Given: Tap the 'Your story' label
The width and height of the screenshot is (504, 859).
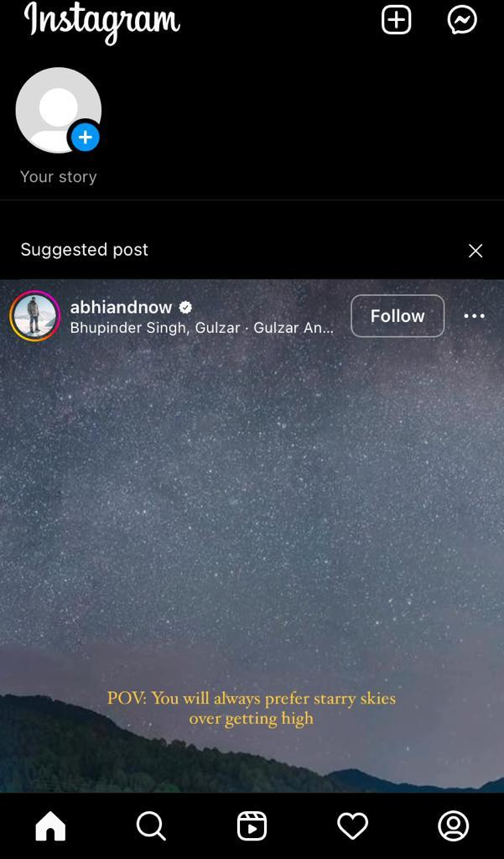Looking at the screenshot, I should pos(59,177).
